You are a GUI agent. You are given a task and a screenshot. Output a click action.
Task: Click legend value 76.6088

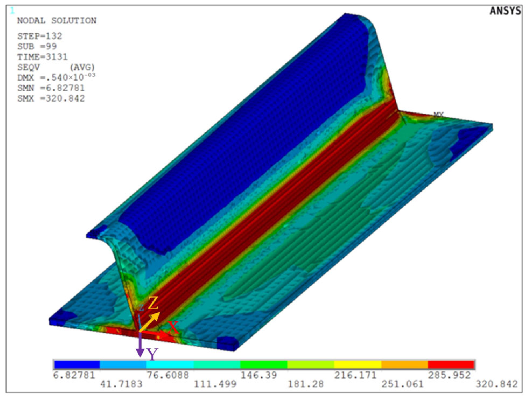pyautogui.click(x=168, y=375)
